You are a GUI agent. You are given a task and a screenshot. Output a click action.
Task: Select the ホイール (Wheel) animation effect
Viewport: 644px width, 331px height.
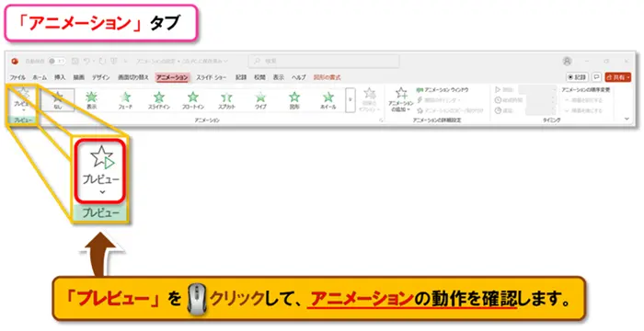click(328, 100)
